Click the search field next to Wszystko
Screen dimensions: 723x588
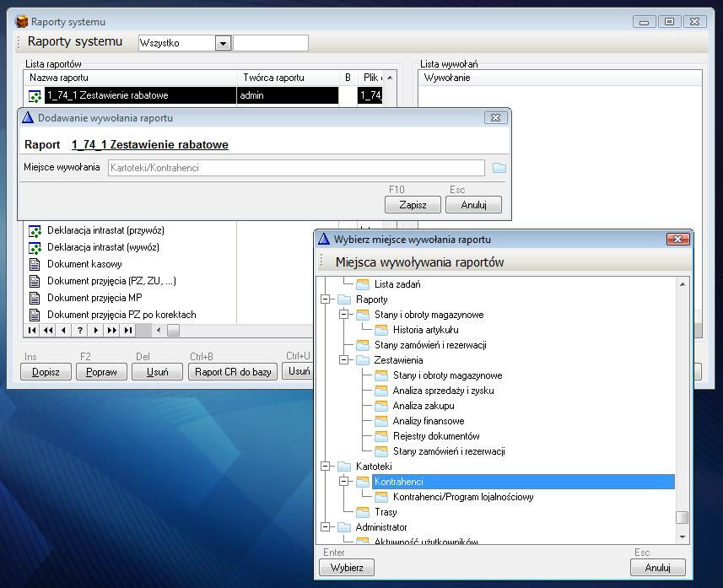point(270,43)
